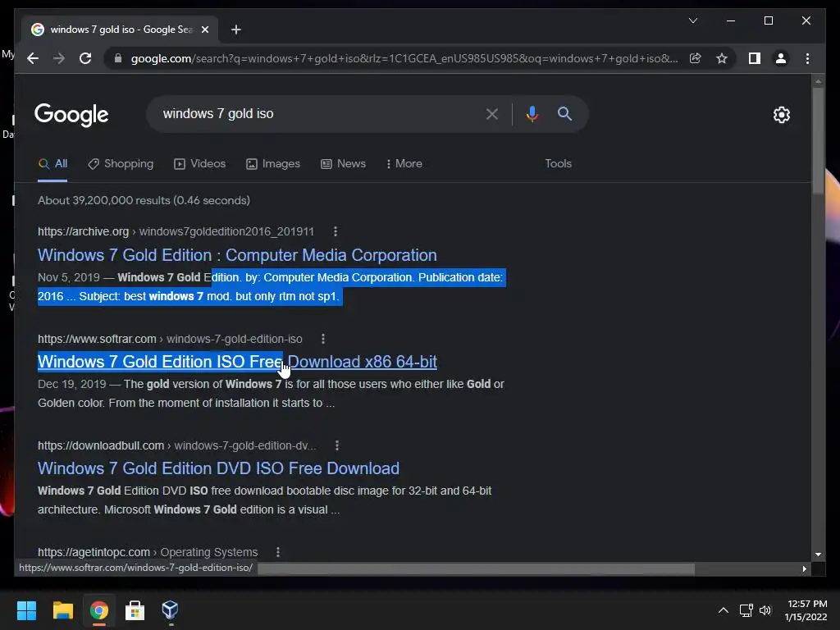Open options for agetintopc.com result
This screenshot has height=630, width=840.
coord(277,552)
